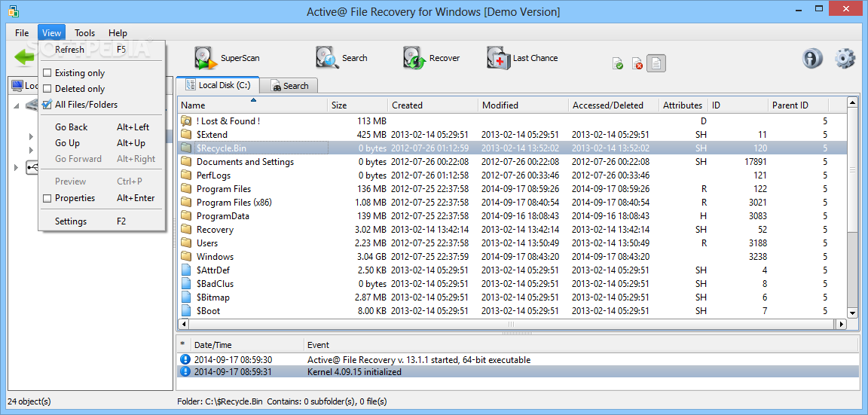868x415 pixels.
Task: Sort by the Created column header
Action: (433, 105)
